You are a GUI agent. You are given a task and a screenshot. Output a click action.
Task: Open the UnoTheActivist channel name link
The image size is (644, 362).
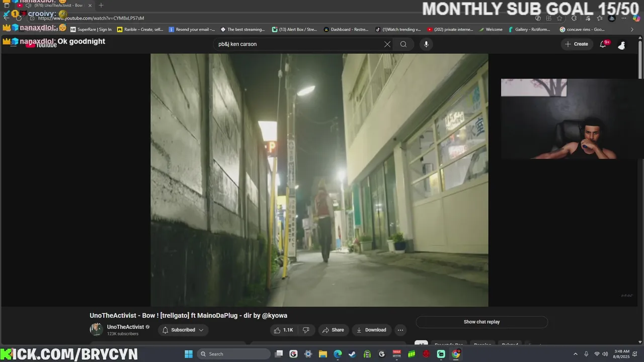pyautogui.click(x=125, y=327)
